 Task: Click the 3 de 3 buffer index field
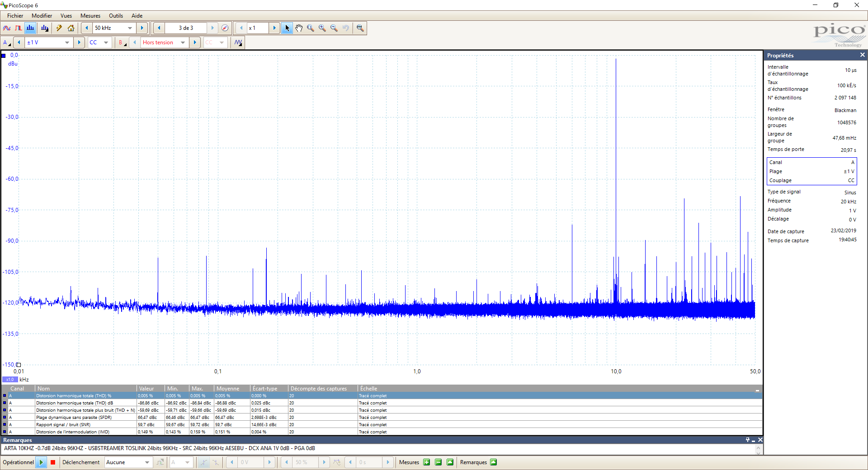point(186,28)
